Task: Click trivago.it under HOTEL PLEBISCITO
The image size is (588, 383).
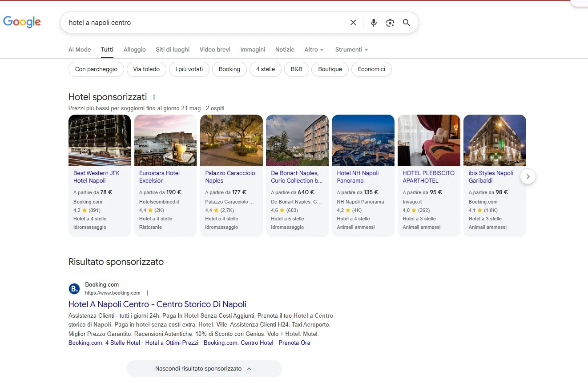Action: tap(412, 202)
